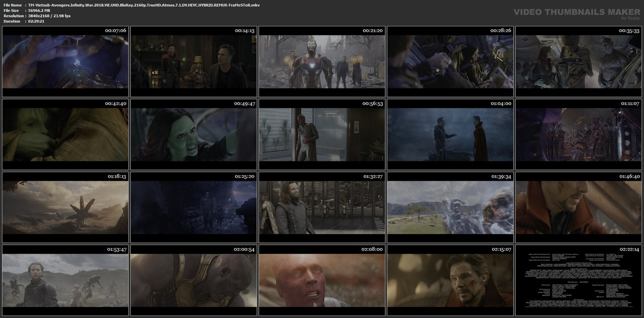Click the thumbnail timestamped 00:28:26

pos(450,61)
